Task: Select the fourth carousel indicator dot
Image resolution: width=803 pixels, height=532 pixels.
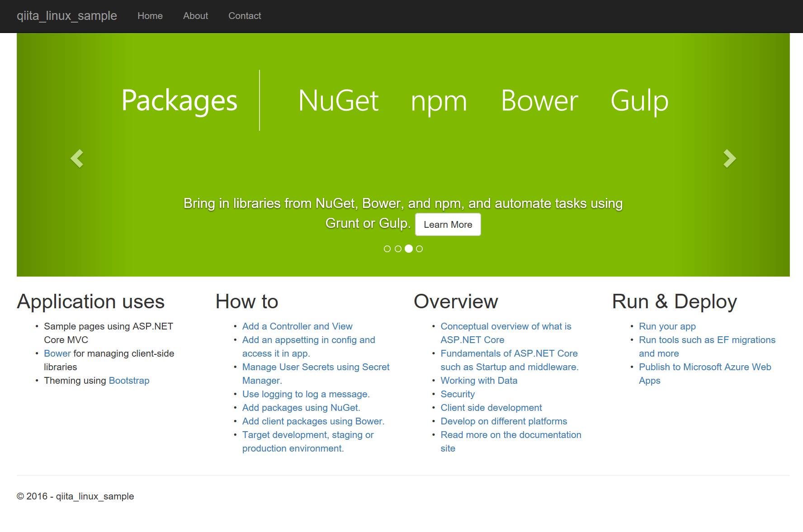Action: pyautogui.click(x=419, y=249)
